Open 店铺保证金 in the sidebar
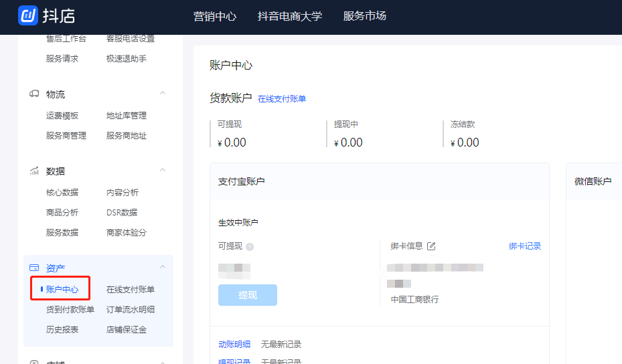 tap(127, 329)
